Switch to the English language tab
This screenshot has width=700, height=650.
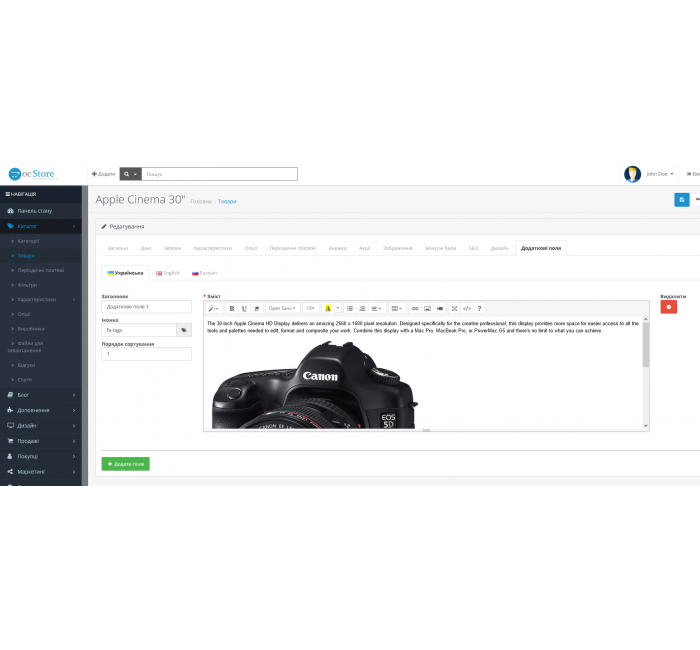(x=168, y=273)
